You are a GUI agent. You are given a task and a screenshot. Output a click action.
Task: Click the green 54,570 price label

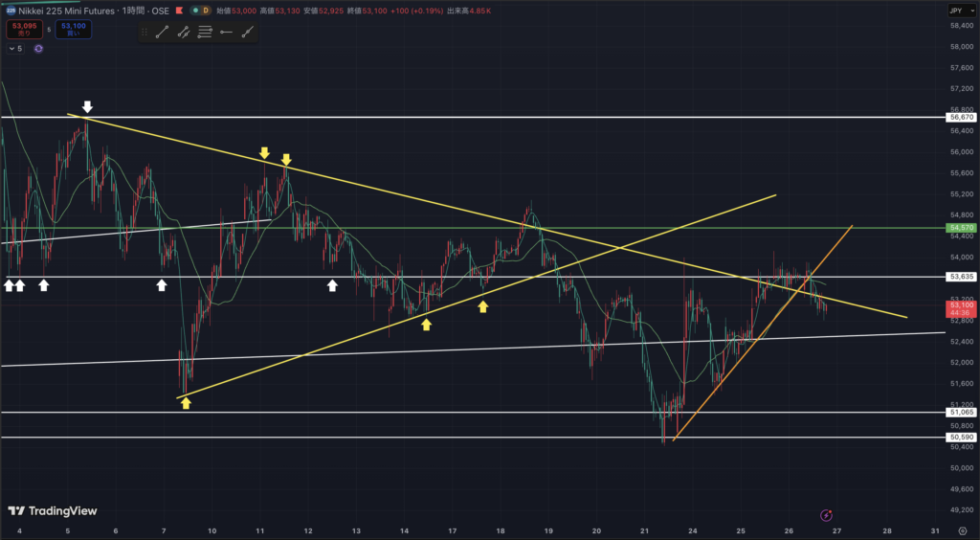click(x=960, y=228)
